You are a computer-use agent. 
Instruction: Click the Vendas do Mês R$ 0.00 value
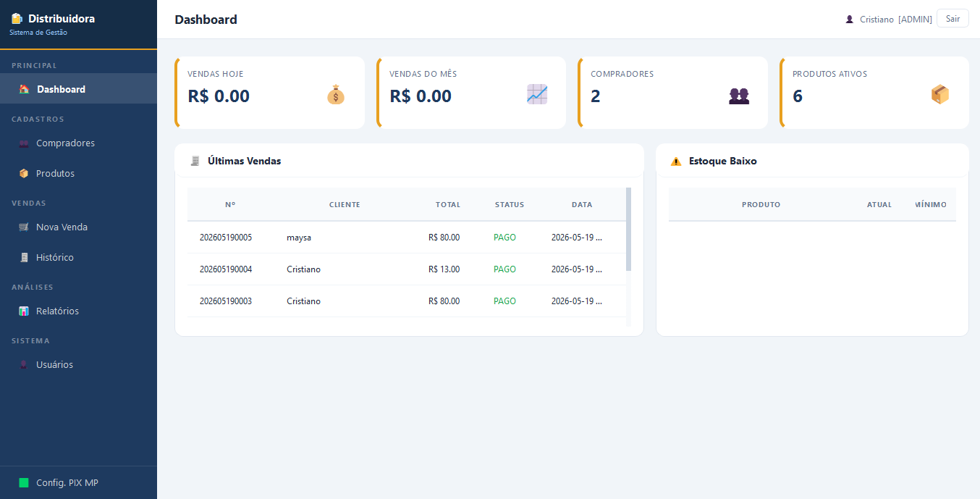(421, 96)
